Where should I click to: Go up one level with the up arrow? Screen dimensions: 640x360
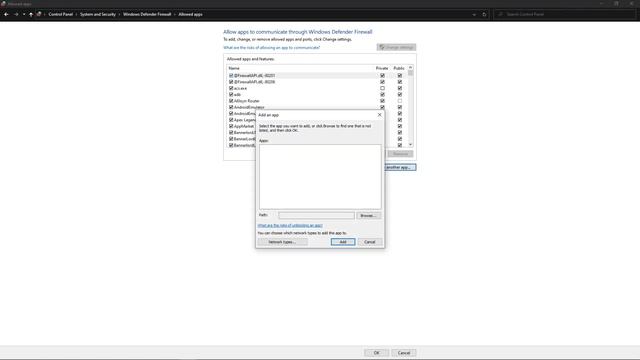[31, 14]
